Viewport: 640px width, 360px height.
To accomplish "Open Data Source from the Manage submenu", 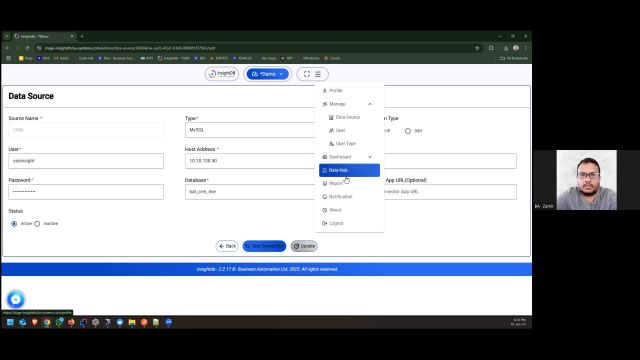I will click(x=347, y=117).
